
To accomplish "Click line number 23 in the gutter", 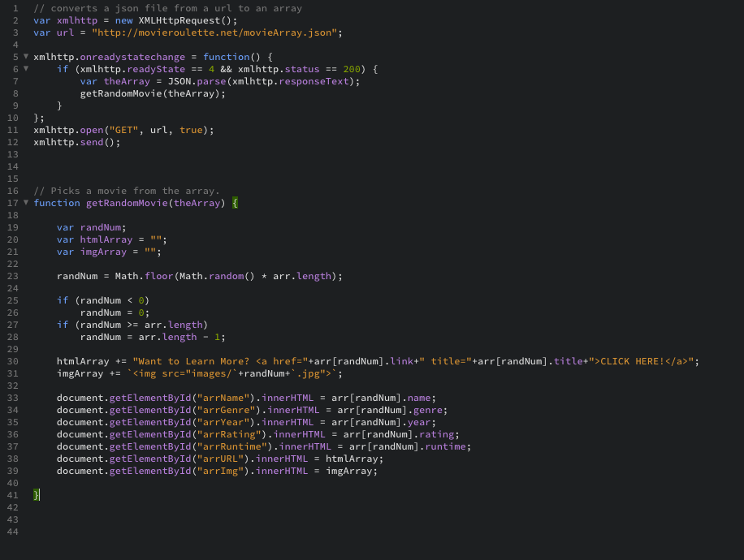I will [x=13, y=276].
